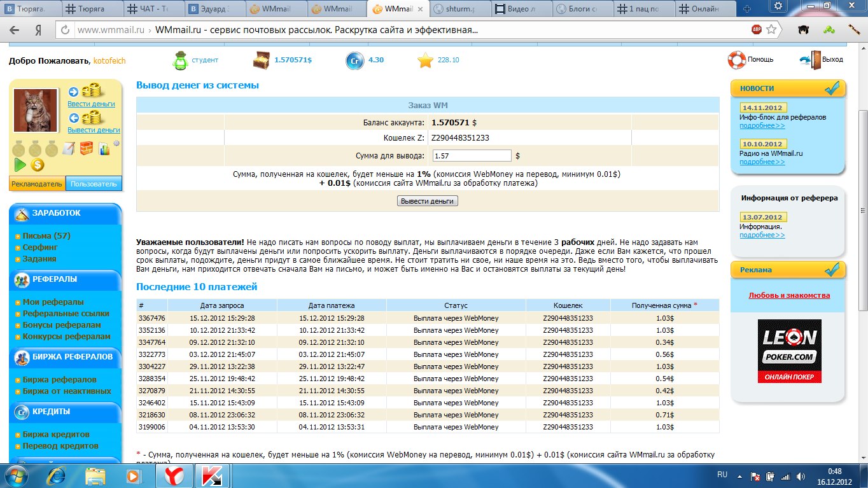Viewport: 868px width, 488px height.
Task: Click the treasure chest balance icon
Action: coord(262,60)
